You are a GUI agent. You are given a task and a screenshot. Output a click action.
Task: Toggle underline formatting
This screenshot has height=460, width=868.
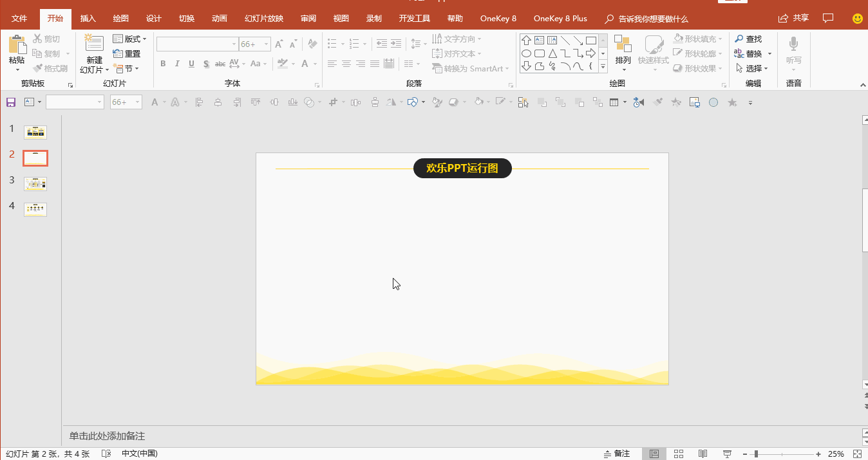tap(191, 64)
